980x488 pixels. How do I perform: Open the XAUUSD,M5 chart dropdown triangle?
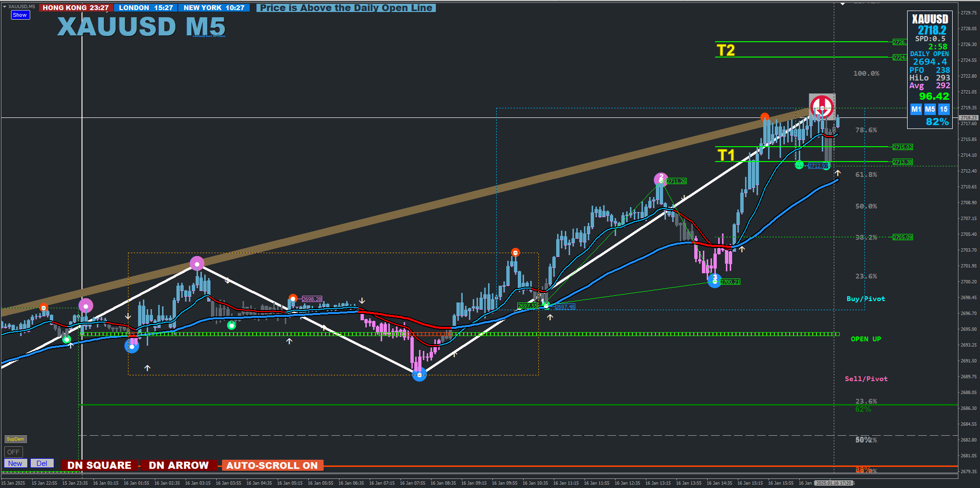click(4, 7)
